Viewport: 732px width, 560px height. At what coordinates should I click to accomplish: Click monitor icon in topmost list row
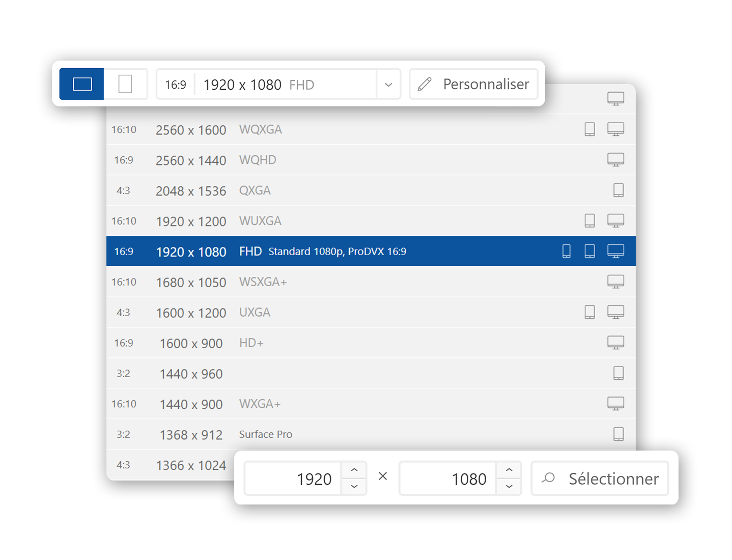(616, 99)
